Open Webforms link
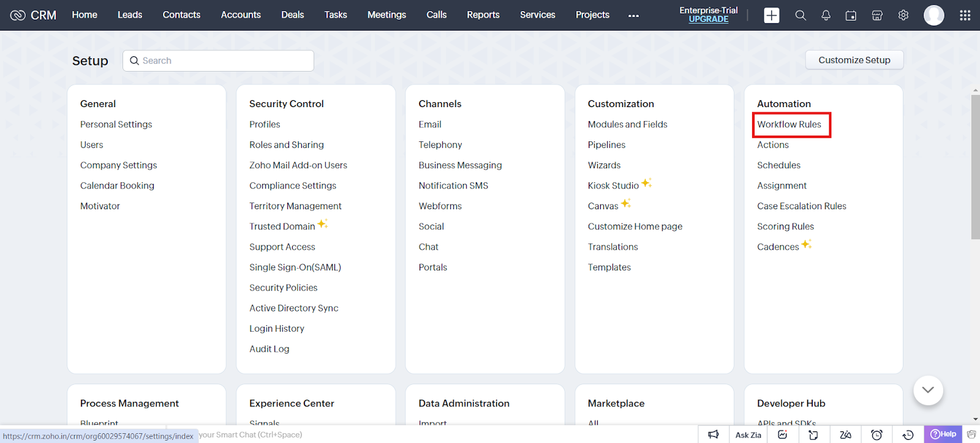980x443 pixels. coord(440,206)
